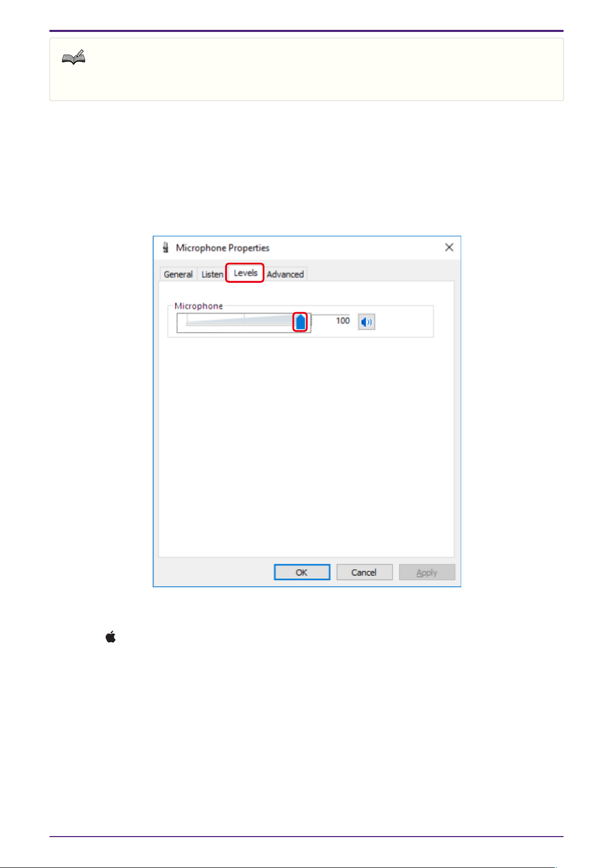Image resolution: width=614 pixels, height=868 pixels.
Task: Switch to the General tab
Action: (178, 274)
